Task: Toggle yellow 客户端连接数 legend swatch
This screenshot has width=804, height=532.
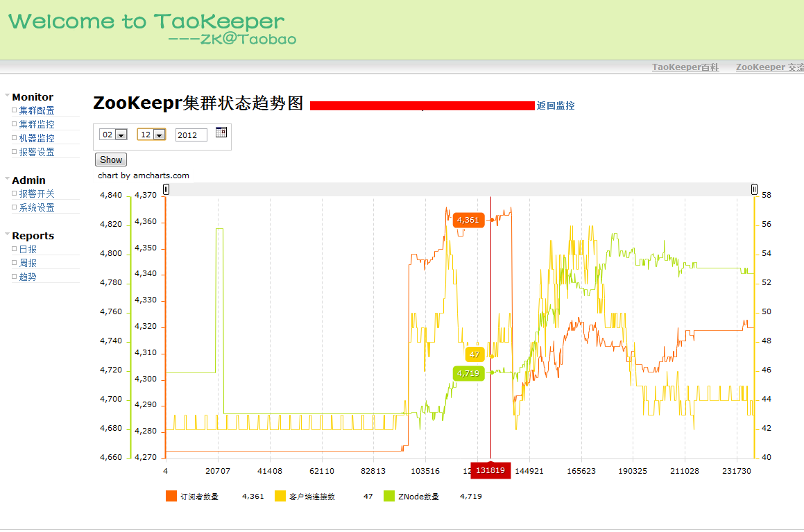Action: (x=280, y=496)
